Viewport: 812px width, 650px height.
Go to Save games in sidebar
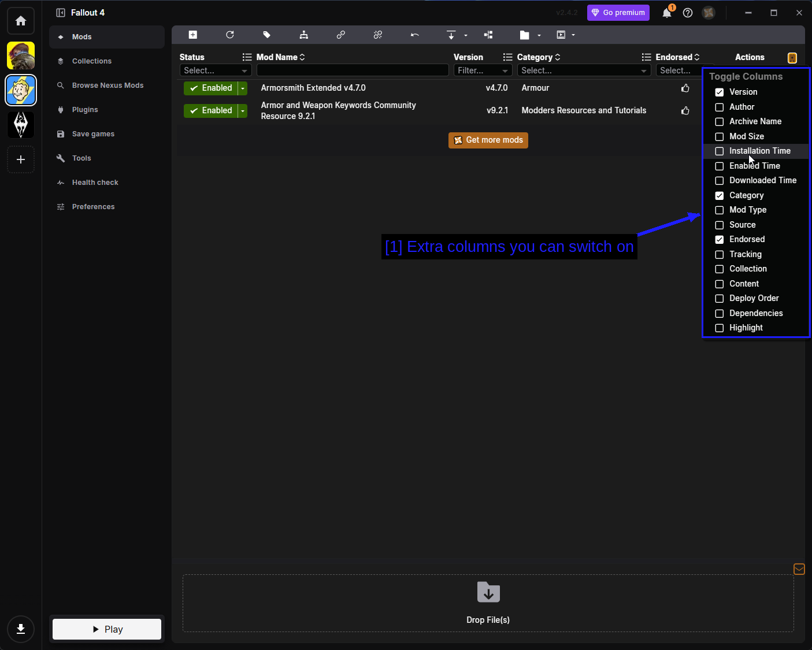pos(107,134)
